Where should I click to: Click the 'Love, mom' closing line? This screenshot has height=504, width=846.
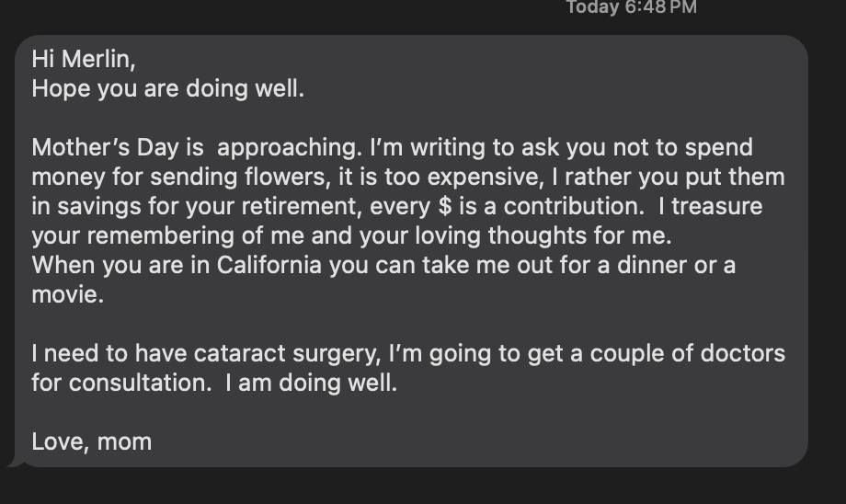[x=92, y=442]
